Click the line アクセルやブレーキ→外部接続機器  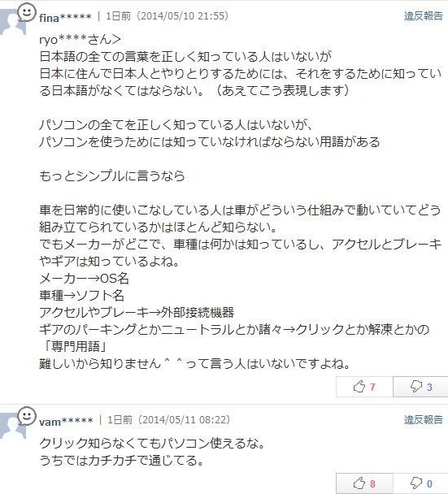137,312
